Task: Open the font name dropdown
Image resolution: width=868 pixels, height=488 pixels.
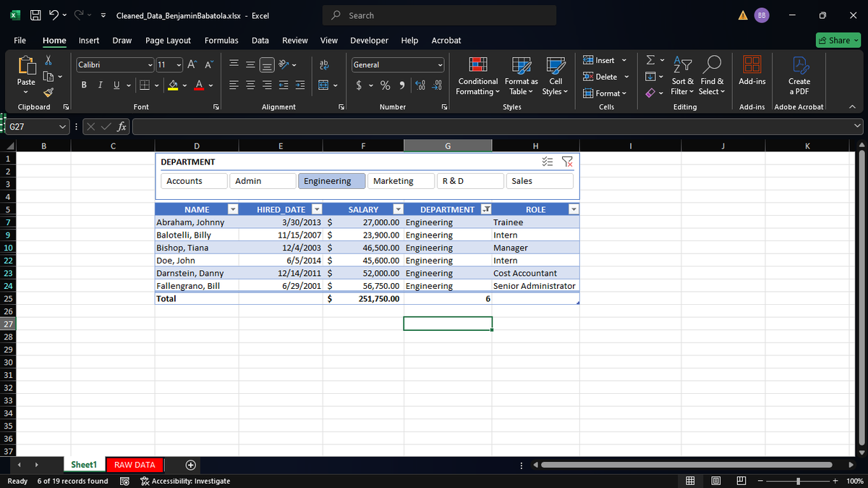Action: (x=150, y=64)
